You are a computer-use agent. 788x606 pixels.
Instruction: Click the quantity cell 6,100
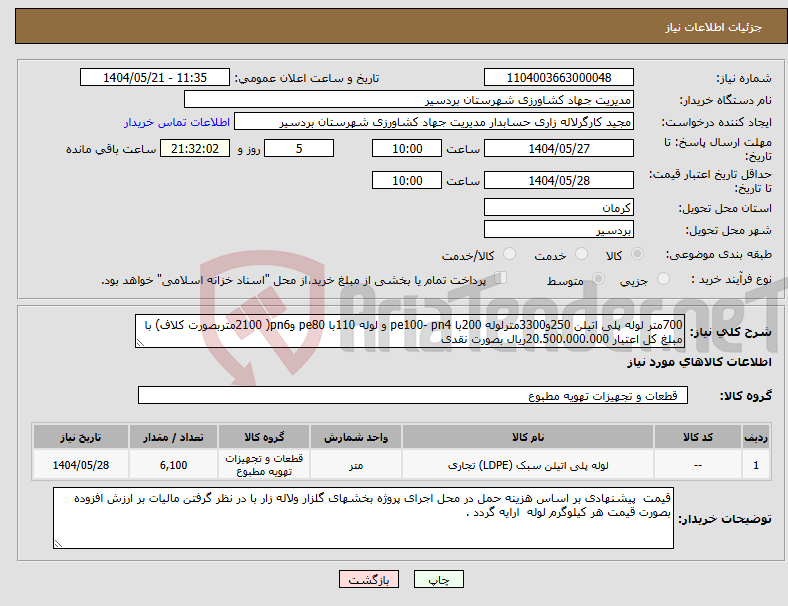(x=173, y=465)
